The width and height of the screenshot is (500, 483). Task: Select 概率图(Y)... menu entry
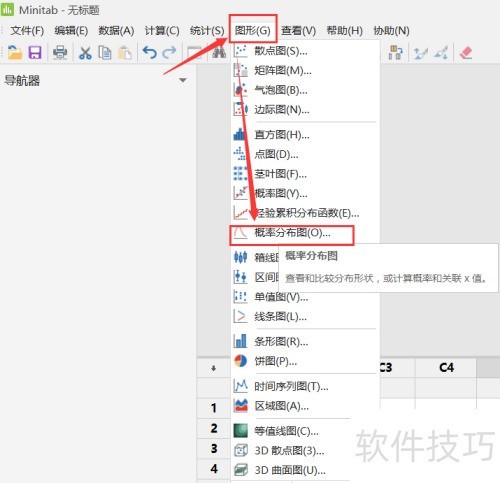(x=305, y=193)
